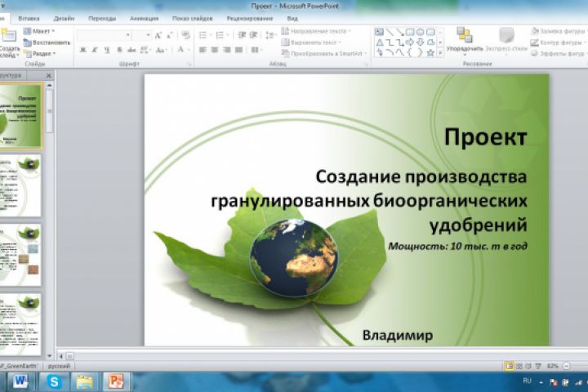Click Контур фигуры shape outline button
This screenshot has height=392, width=588.
tap(559, 42)
